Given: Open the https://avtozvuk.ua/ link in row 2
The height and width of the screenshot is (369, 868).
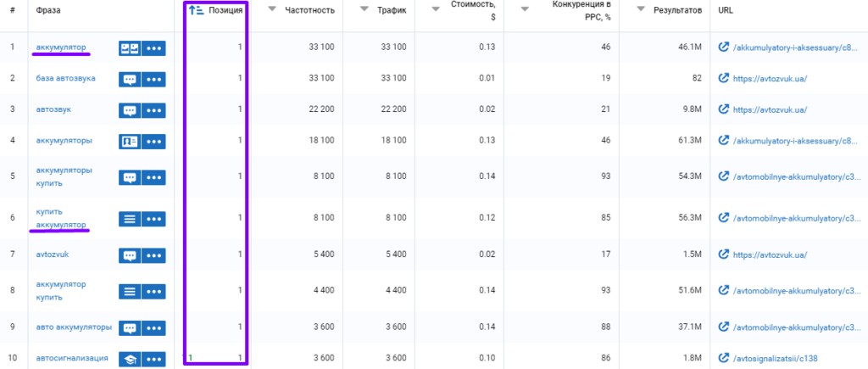Looking at the screenshot, I should [769, 79].
